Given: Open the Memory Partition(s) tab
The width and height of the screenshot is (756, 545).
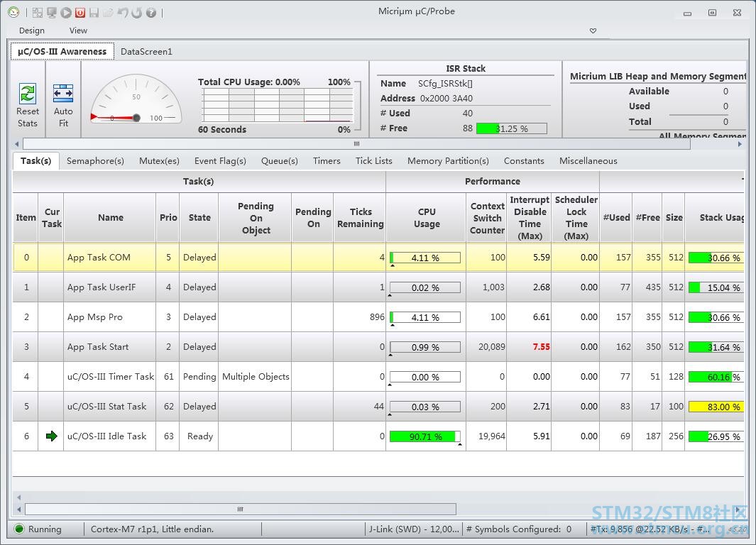Looking at the screenshot, I should point(448,161).
